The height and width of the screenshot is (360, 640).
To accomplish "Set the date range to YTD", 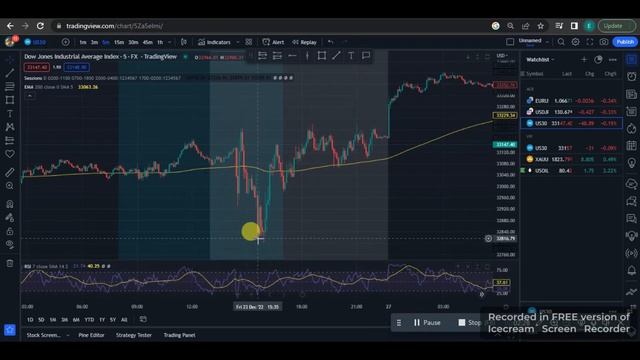I will [89, 320].
